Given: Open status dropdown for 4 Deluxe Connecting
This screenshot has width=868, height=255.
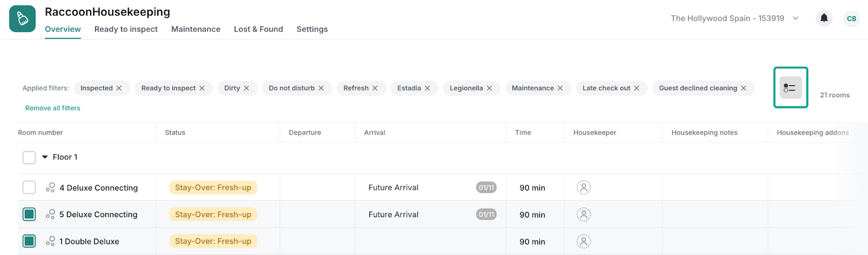Looking at the screenshot, I should (213, 188).
